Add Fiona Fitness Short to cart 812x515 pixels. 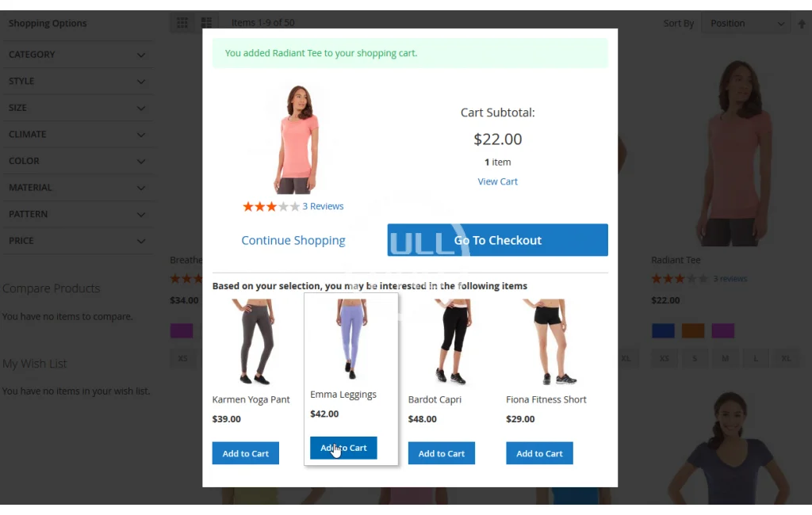[539, 453]
